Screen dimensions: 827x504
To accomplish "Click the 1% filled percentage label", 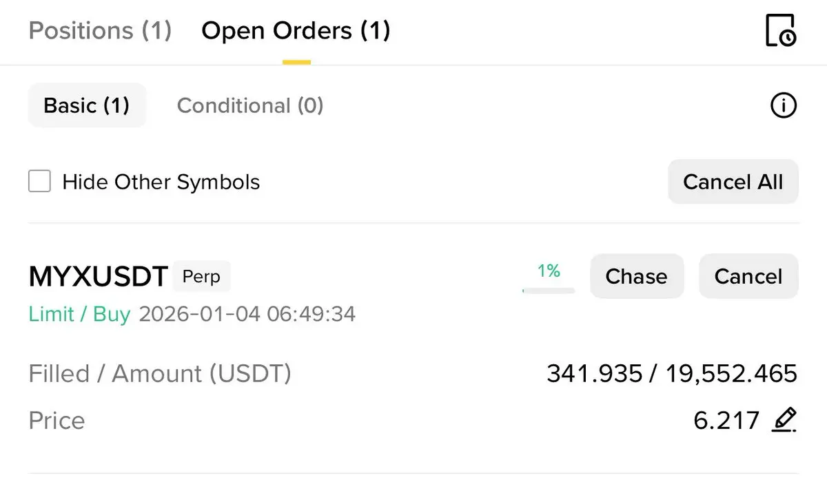I will [x=549, y=271].
